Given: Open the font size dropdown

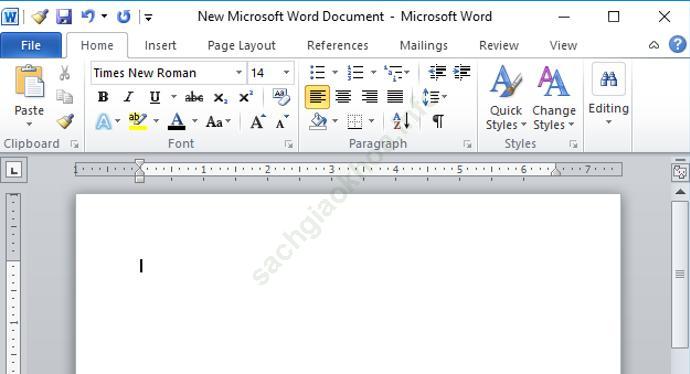Looking at the screenshot, I should 286,72.
